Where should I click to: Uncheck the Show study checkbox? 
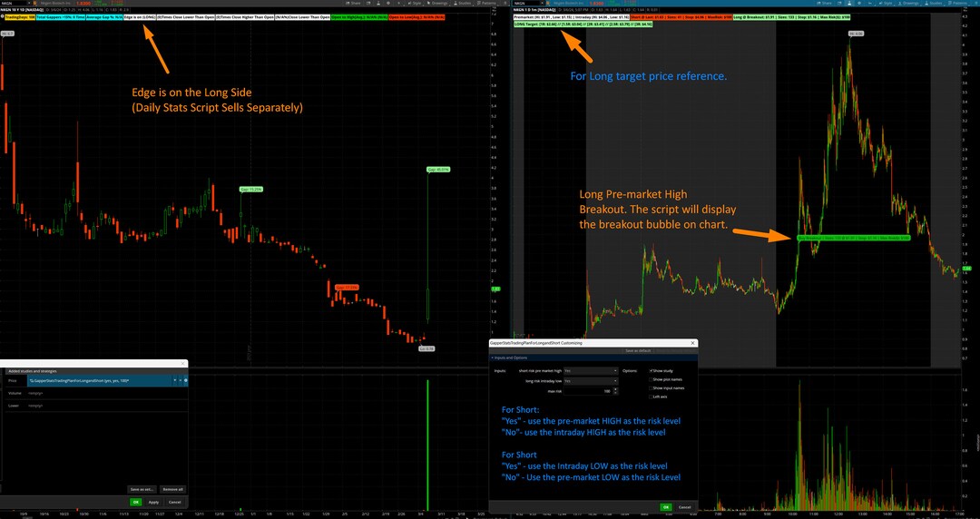pos(652,371)
